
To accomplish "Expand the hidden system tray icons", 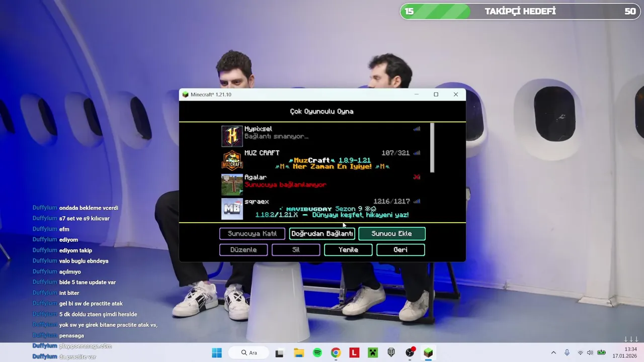I will pyautogui.click(x=553, y=353).
